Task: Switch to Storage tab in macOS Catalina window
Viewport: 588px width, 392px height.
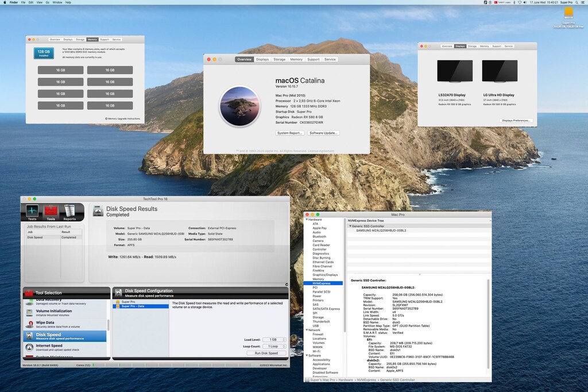Action: [280, 59]
